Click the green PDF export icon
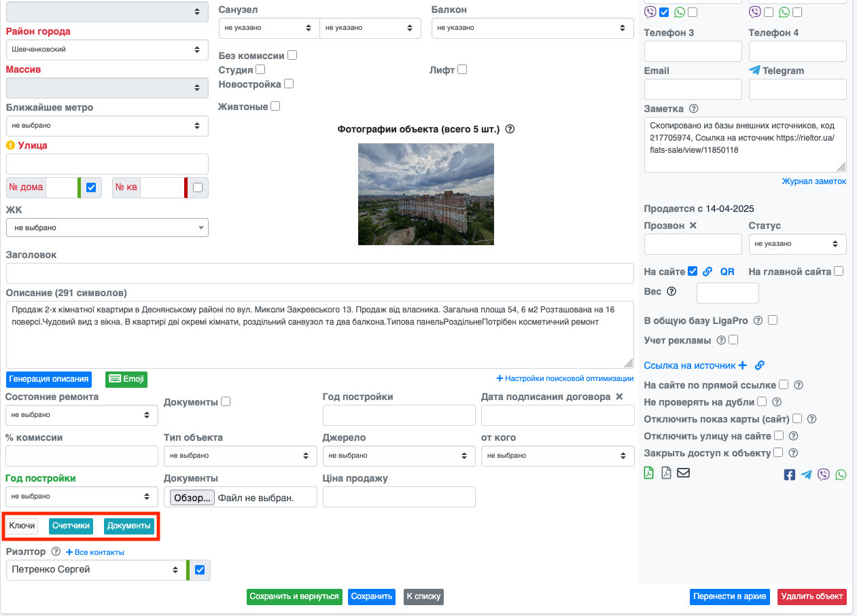 pyautogui.click(x=649, y=473)
